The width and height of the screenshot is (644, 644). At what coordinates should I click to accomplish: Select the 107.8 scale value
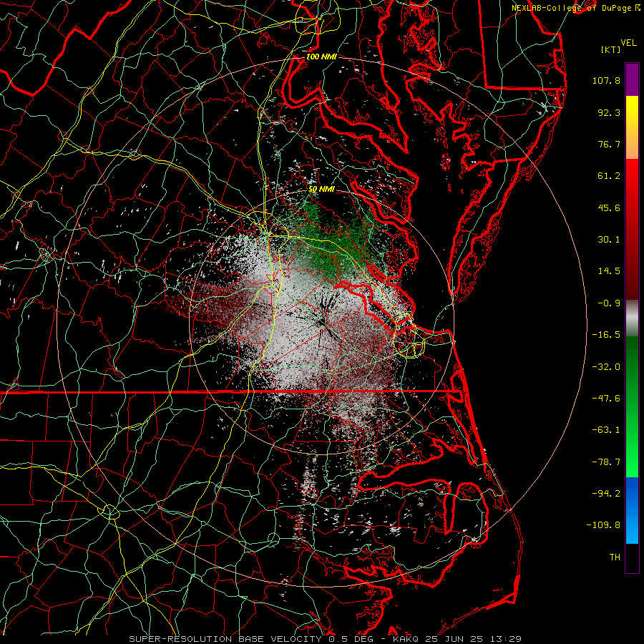(606, 80)
